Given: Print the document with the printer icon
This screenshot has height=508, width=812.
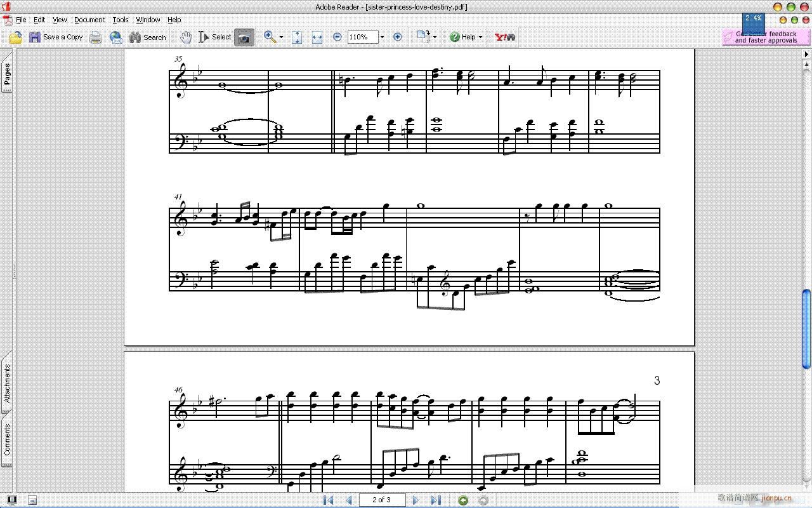Looking at the screenshot, I should (x=96, y=37).
